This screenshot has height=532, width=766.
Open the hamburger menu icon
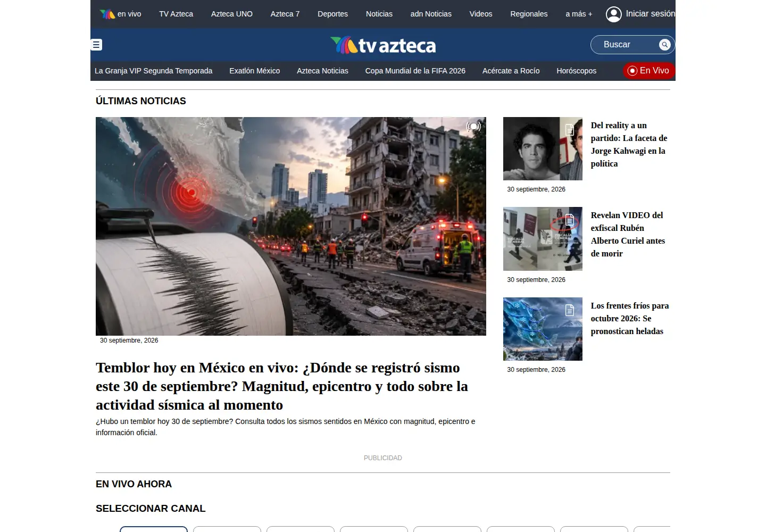[x=96, y=45]
